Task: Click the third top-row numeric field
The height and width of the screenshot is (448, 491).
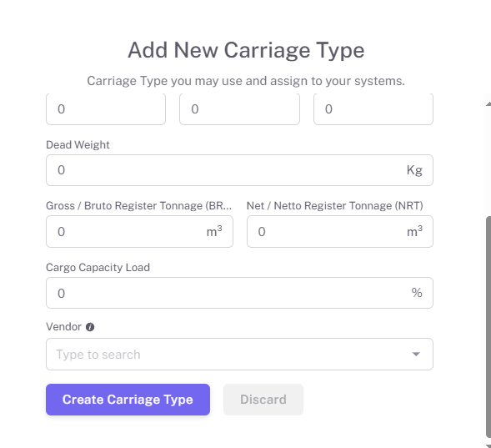Action: pos(373,109)
